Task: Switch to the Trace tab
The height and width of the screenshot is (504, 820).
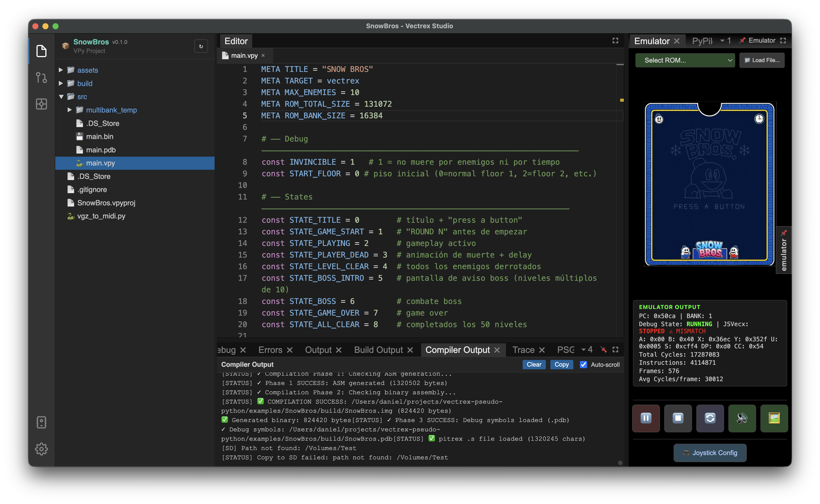Action: click(523, 350)
